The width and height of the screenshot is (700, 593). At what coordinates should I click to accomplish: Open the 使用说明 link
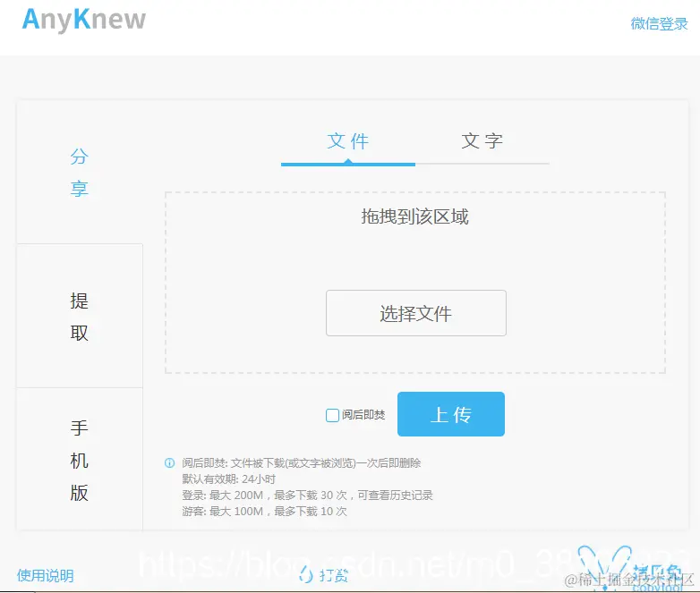[x=45, y=576]
